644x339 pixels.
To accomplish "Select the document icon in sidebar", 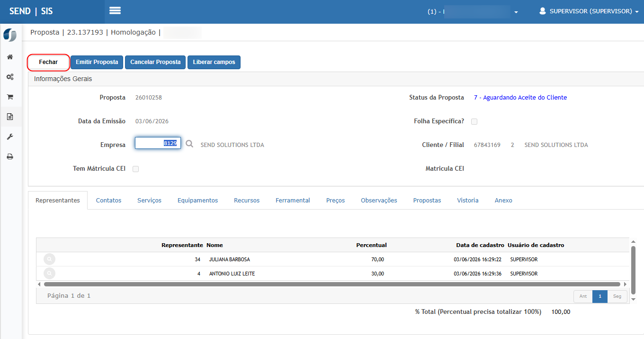I will [9, 117].
